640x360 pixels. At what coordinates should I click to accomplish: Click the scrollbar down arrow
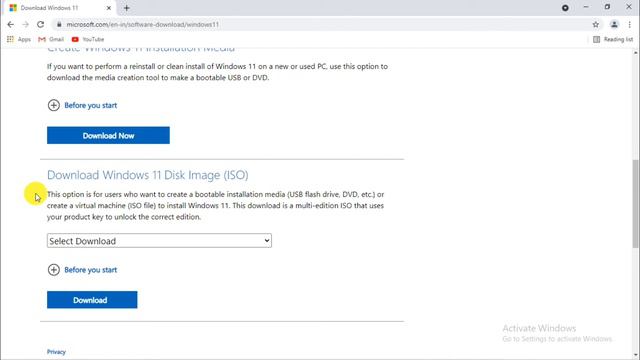[x=636, y=356]
